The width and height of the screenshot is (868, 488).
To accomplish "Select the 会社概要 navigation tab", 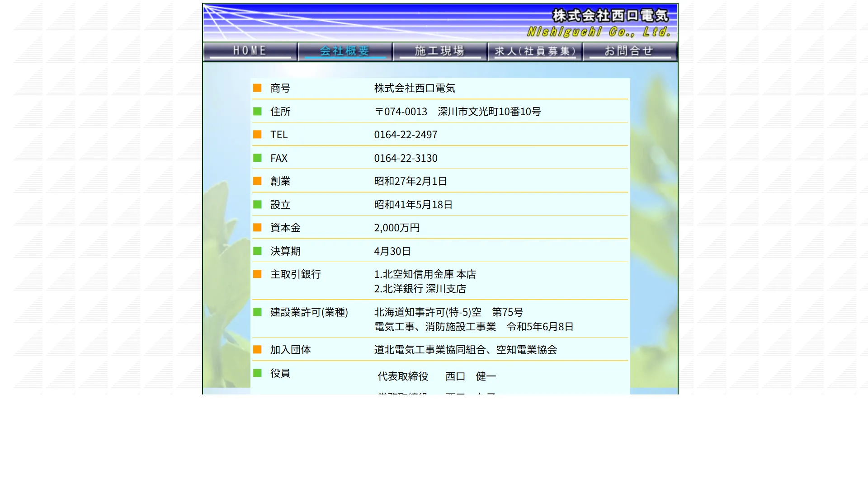I will [x=345, y=52].
